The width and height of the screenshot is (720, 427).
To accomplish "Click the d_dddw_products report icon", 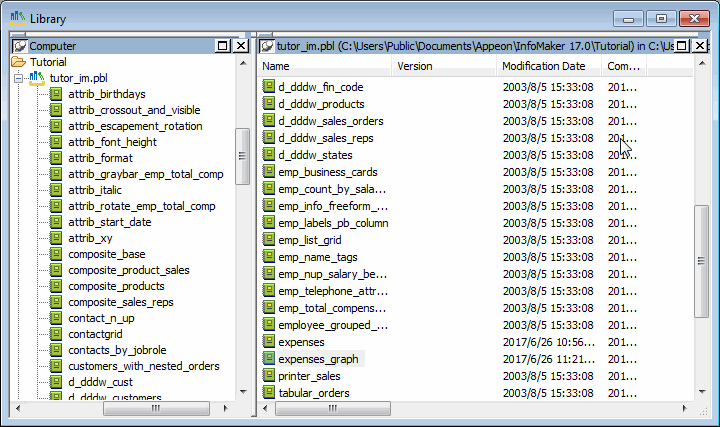I will tap(269, 103).
